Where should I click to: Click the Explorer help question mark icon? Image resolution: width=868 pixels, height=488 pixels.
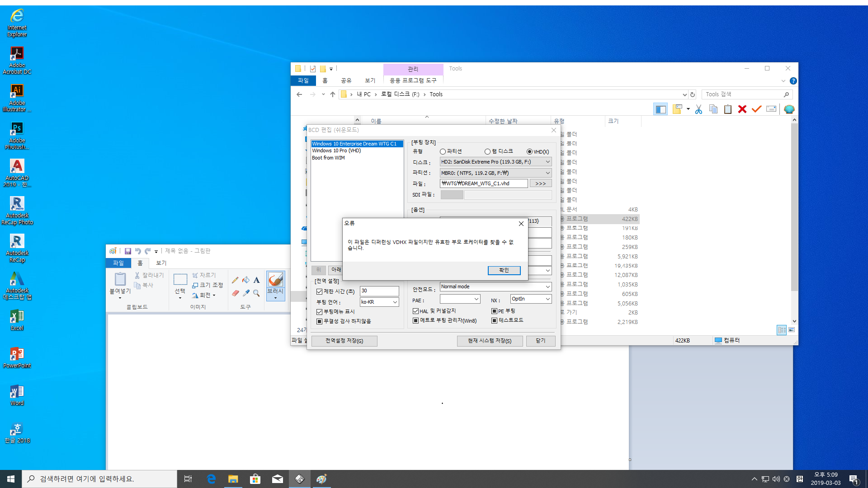click(793, 81)
